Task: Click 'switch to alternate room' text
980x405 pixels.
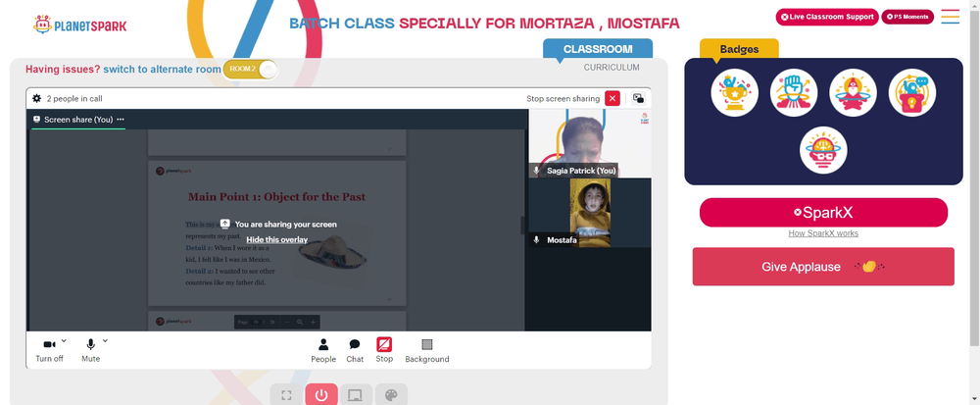Action: point(163,69)
